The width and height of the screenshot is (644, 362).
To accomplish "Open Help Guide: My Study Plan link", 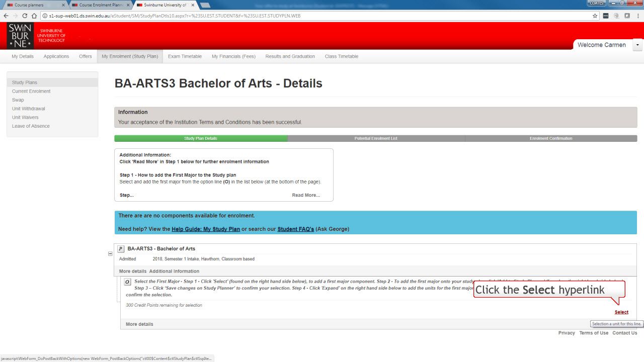I will coord(205,229).
